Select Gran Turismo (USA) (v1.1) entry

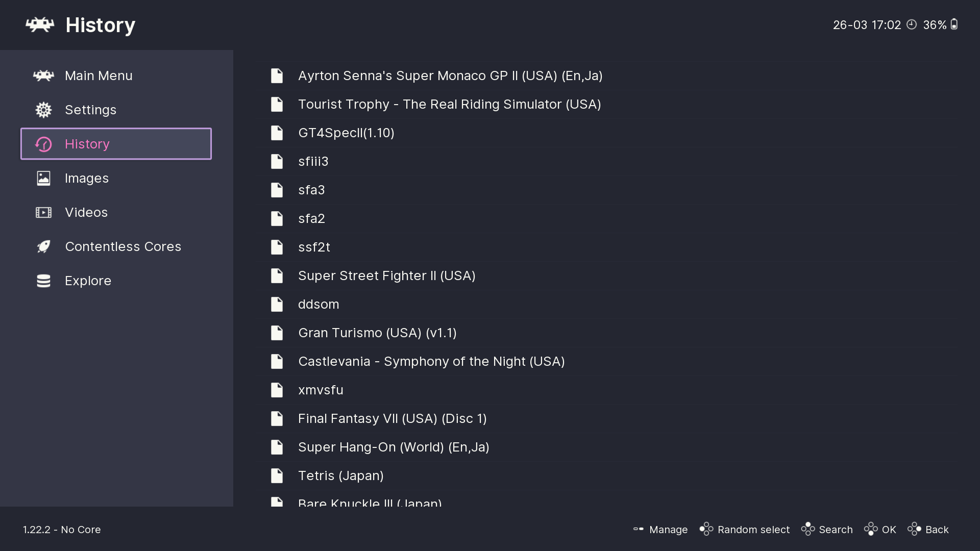coord(377,333)
